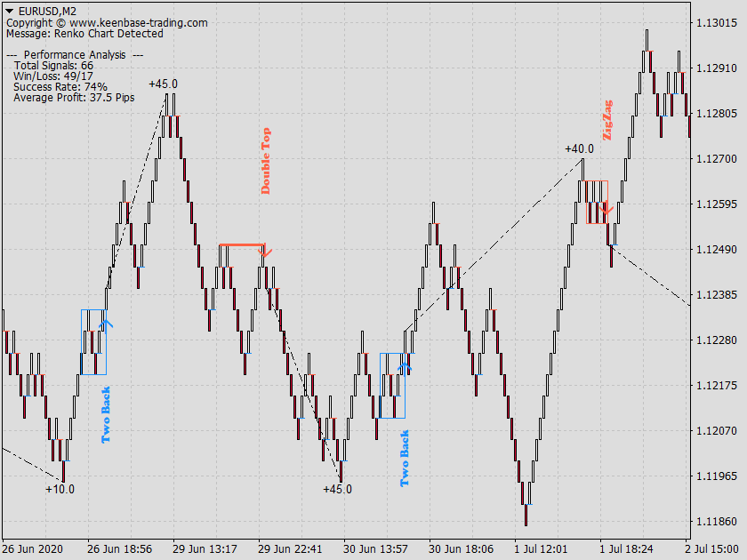747x560 pixels.
Task: Open the EURUSD,M2 chart dropdown triangle
Action: click(11, 12)
